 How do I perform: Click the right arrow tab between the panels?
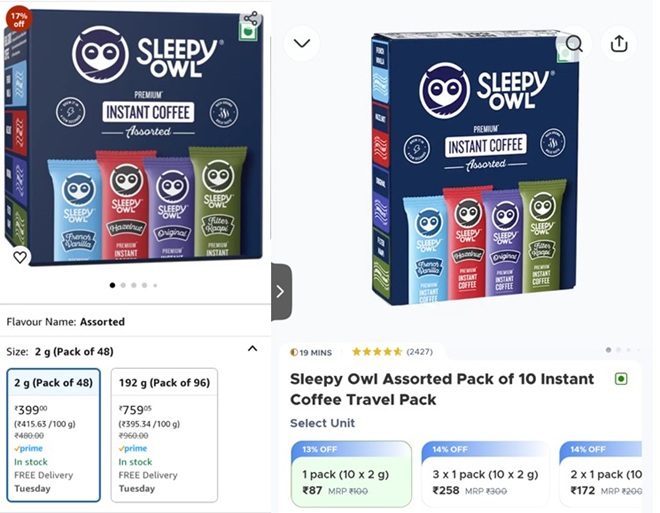281,291
